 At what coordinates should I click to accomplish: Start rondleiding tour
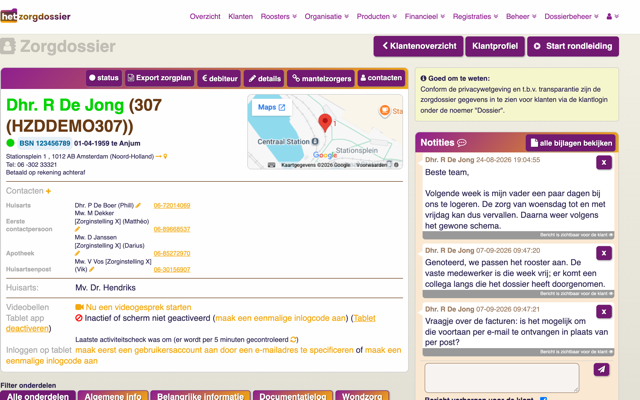(573, 46)
